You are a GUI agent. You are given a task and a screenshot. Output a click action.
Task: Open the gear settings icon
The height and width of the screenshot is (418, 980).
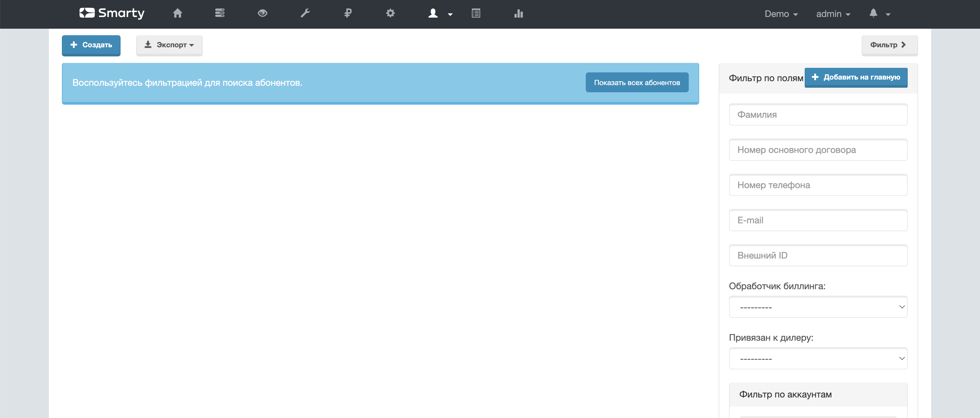click(x=390, y=14)
